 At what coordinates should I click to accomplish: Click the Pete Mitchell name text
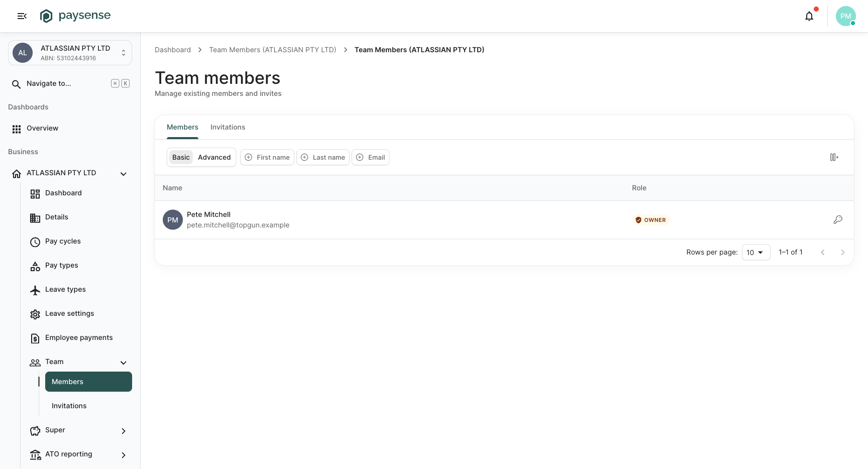click(208, 214)
